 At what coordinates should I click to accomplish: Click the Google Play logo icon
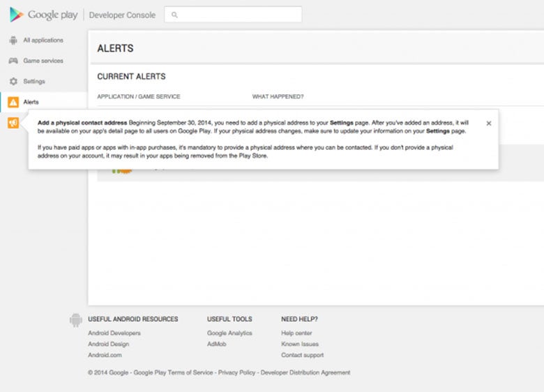(17, 15)
